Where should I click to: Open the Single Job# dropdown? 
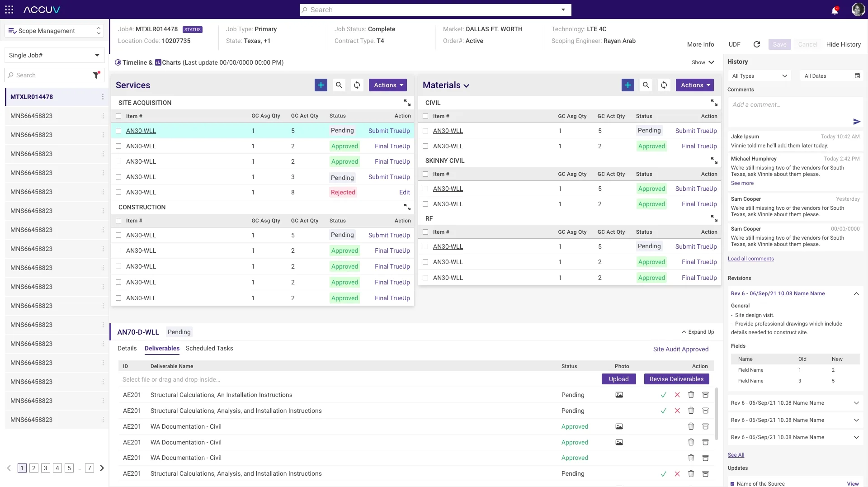click(54, 55)
